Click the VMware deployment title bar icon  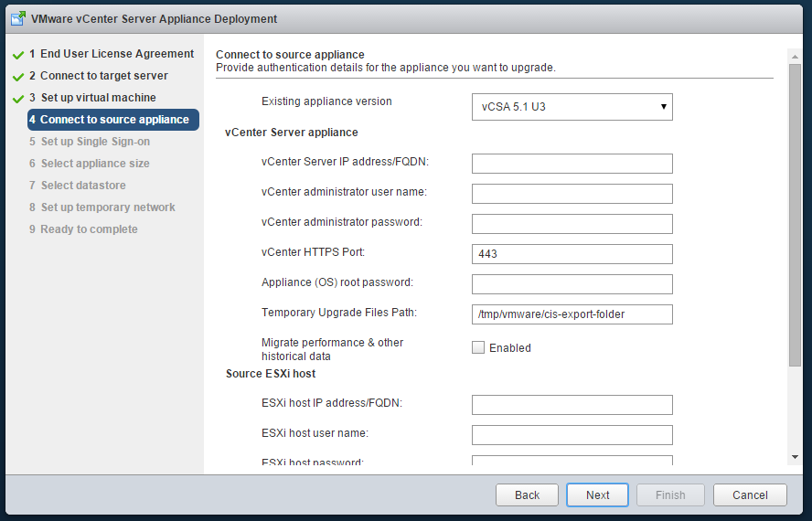(18, 18)
